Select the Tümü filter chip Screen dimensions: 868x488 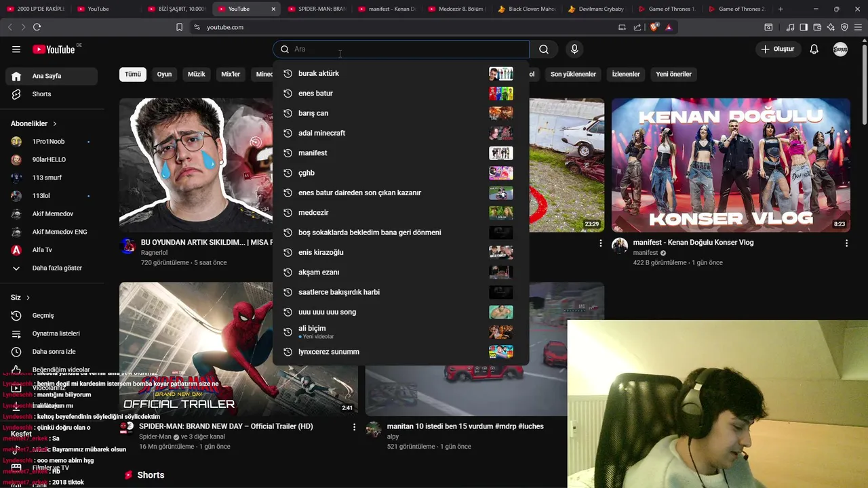(133, 74)
